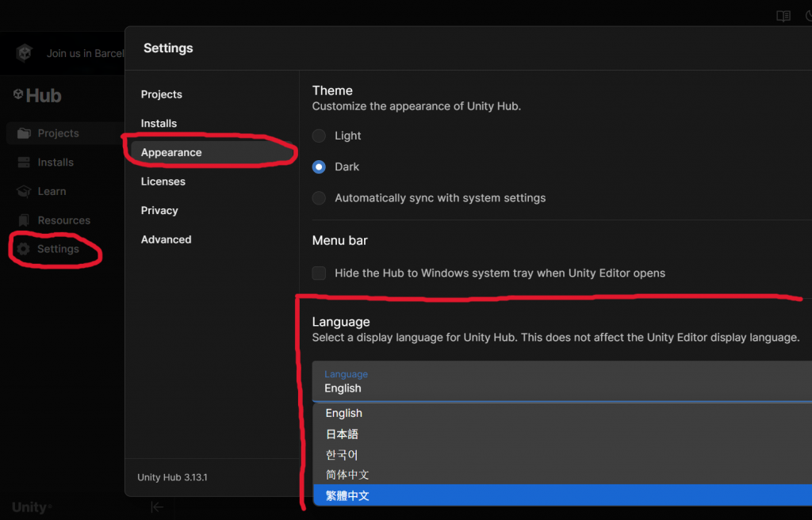Select 한국어 from the language list
Image resolution: width=812 pixels, height=520 pixels.
(x=562, y=455)
